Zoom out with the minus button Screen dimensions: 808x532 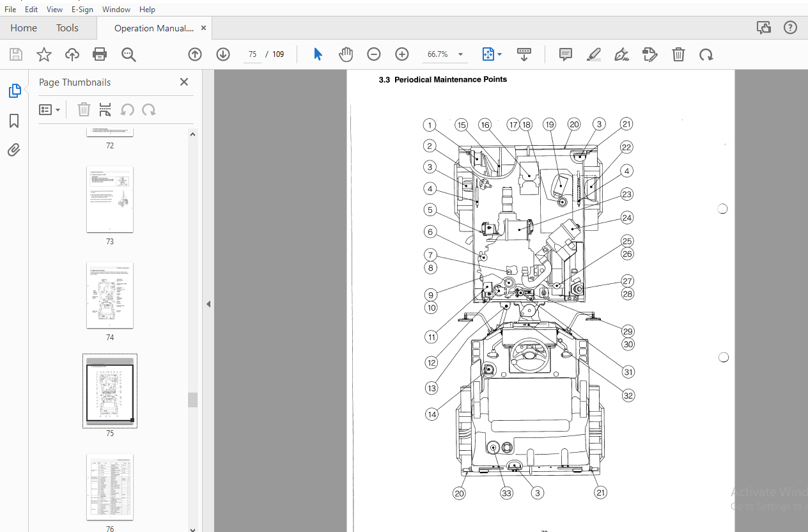[x=374, y=54]
